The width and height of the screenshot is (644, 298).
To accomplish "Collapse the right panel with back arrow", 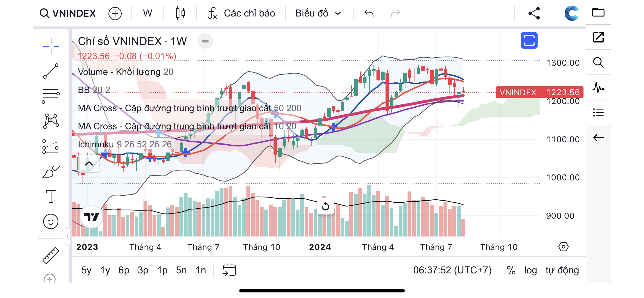I will pyautogui.click(x=599, y=137).
